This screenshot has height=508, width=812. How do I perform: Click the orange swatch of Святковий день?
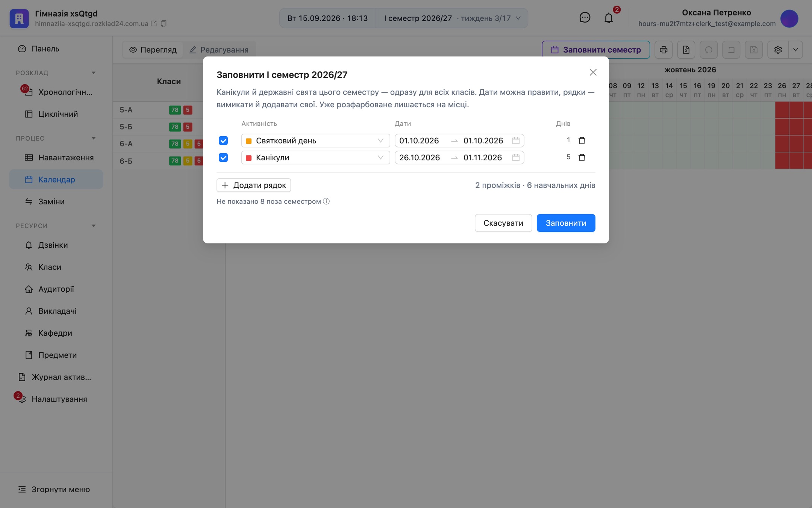coord(248,141)
